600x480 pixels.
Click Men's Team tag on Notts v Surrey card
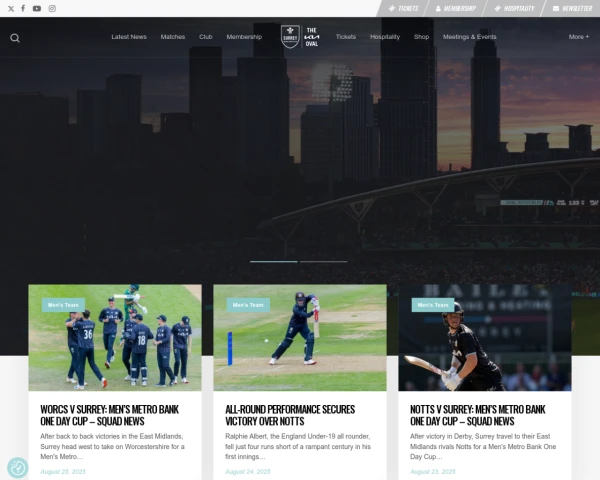tap(433, 305)
